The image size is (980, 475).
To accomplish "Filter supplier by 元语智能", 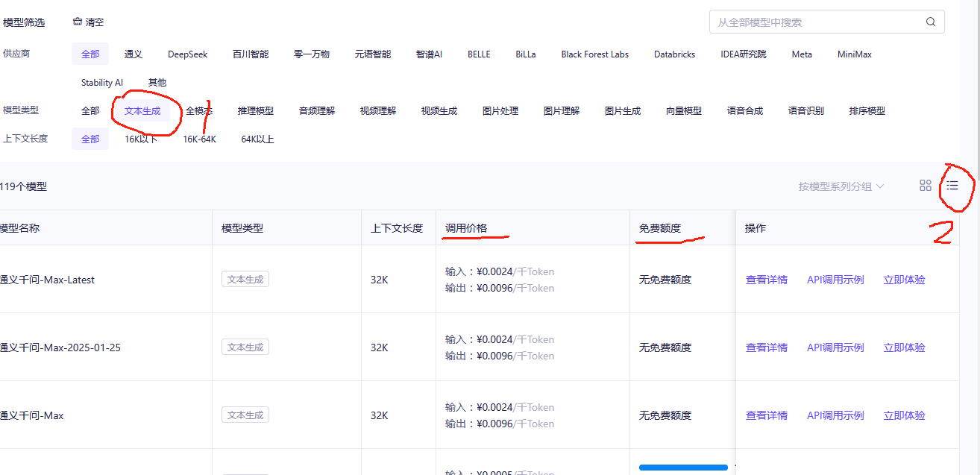I will tap(373, 54).
